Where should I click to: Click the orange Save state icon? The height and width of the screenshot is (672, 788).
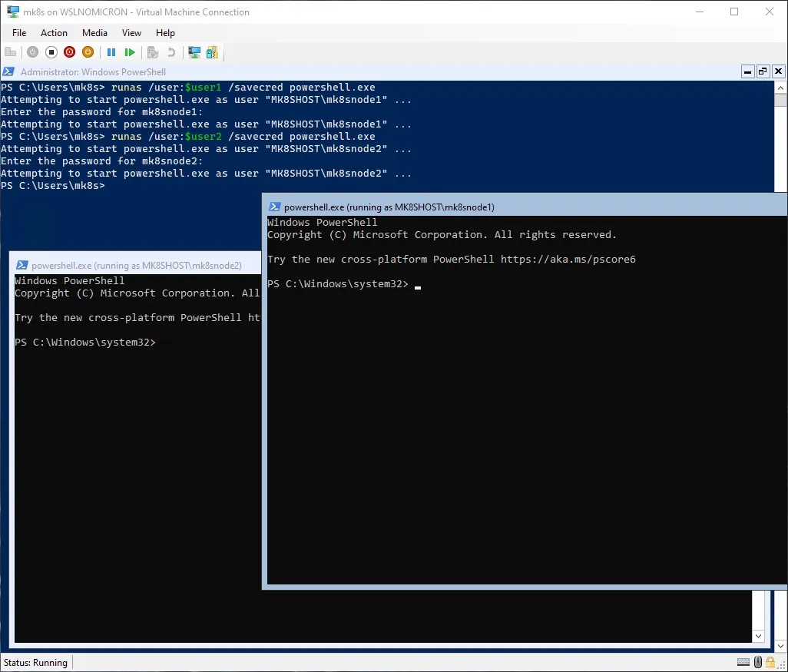pos(88,52)
